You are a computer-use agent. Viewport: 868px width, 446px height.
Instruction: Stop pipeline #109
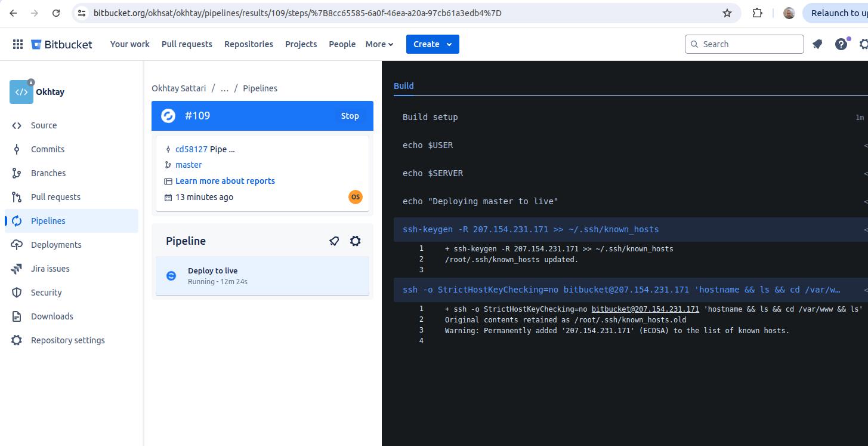(350, 116)
